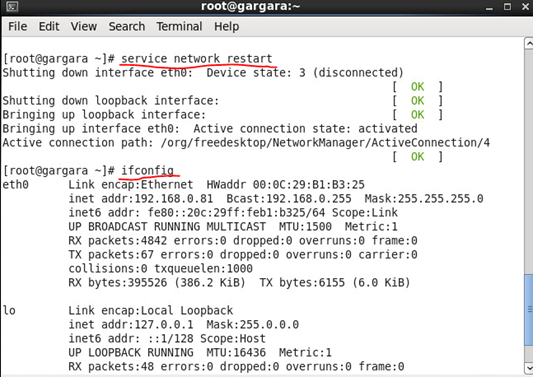The height and width of the screenshot is (377, 533).
Task: Open the Help menu
Action: click(x=226, y=27)
